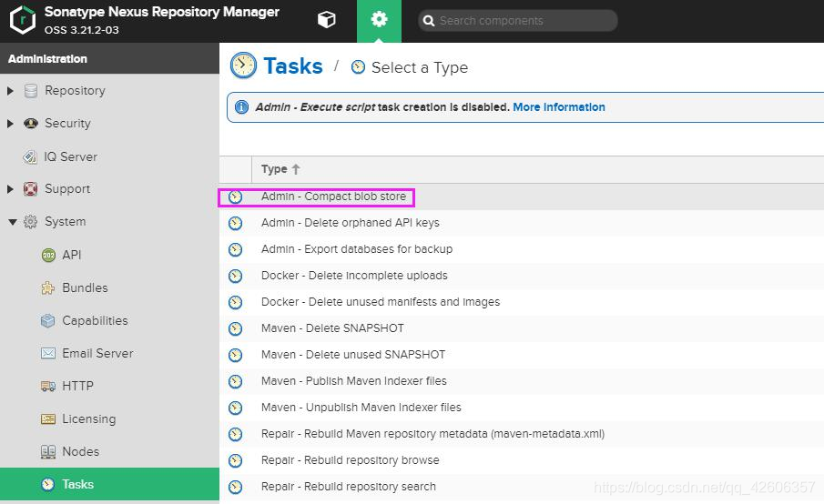
Task: Open Email Server menu item
Action: point(97,353)
